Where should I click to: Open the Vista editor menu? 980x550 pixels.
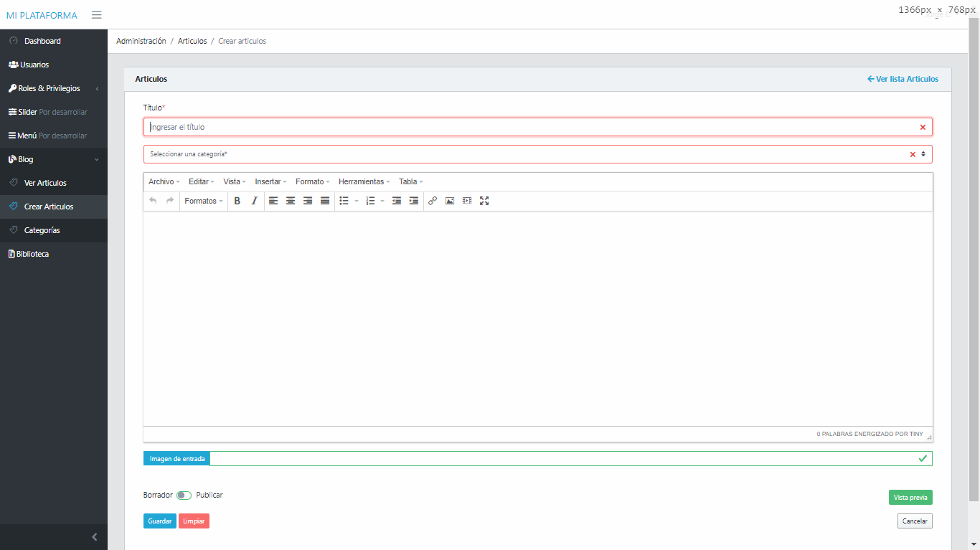click(x=235, y=182)
